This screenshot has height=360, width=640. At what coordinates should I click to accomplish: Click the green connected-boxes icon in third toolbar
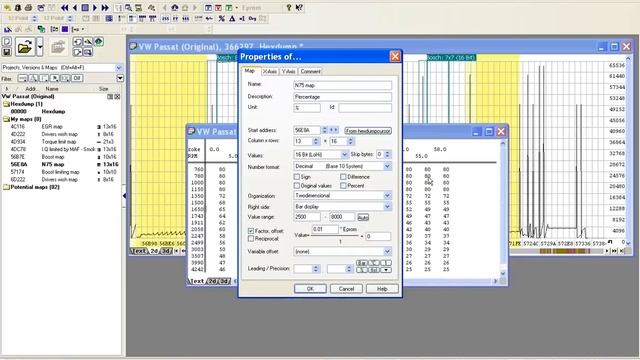[x=41, y=29]
